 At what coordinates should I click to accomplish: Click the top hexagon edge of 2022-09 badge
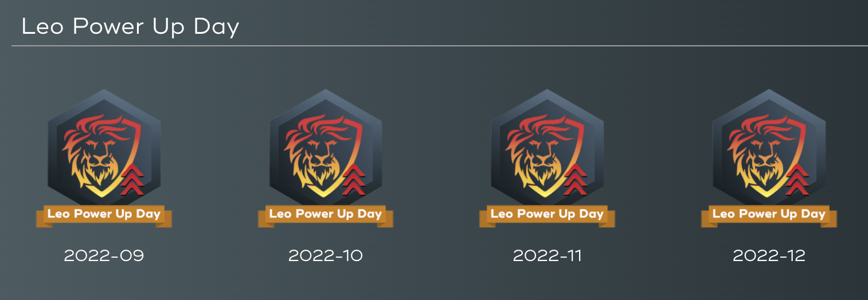(x=104, y=96)
